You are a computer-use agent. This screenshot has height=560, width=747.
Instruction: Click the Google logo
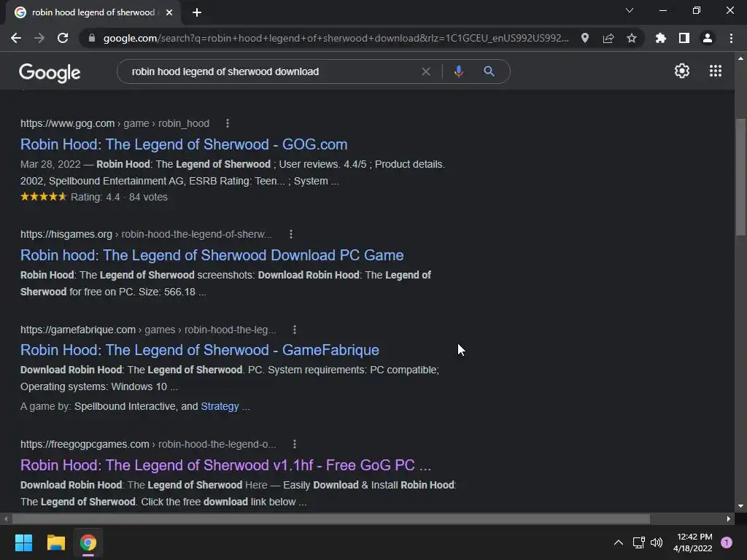tap(50, 72)
